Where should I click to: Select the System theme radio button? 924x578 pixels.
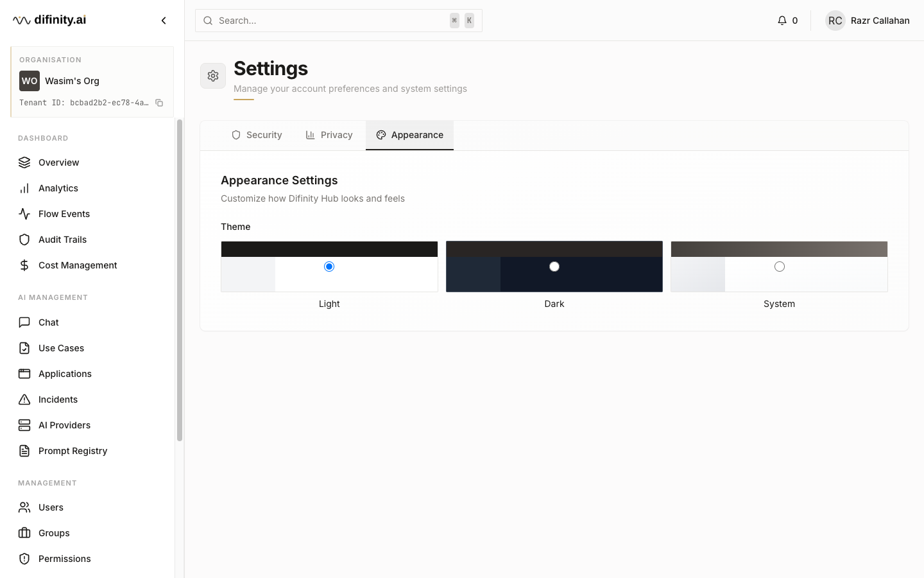point(780,267)
